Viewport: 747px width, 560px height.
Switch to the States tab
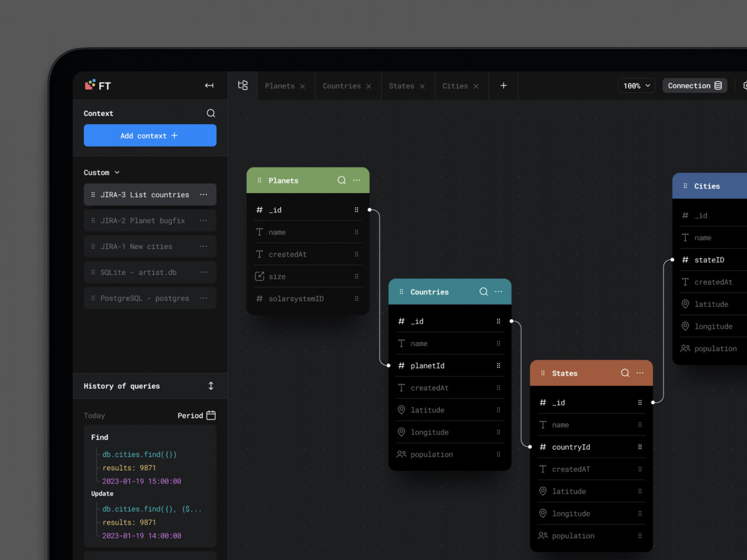click(x=401, y=86)
